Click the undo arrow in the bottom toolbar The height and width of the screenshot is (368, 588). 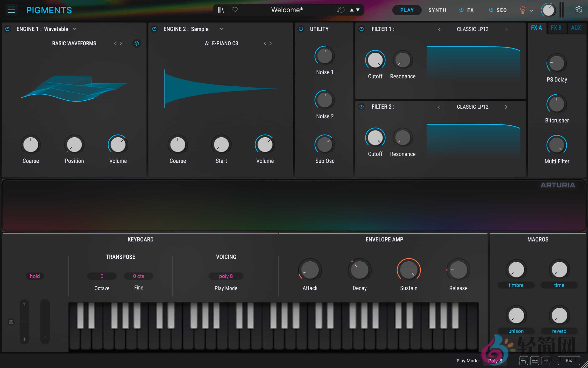[x=524, y=361]
